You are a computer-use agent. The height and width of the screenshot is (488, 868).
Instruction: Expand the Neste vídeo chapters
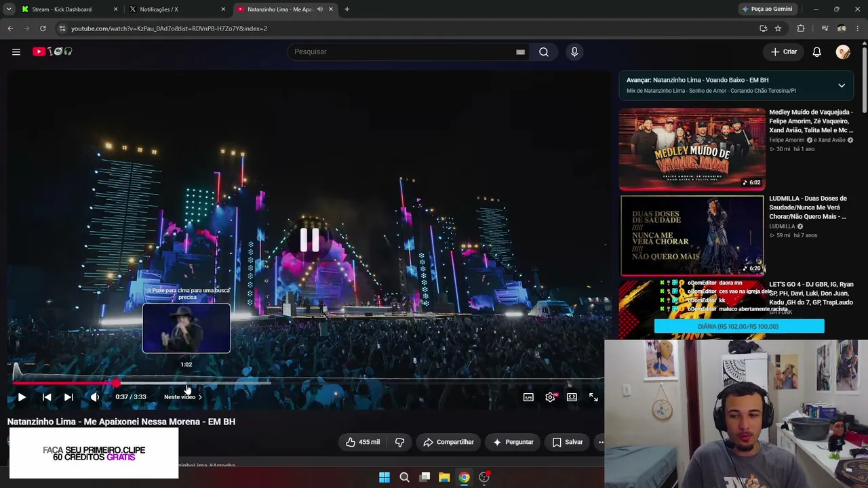point(183,397)
